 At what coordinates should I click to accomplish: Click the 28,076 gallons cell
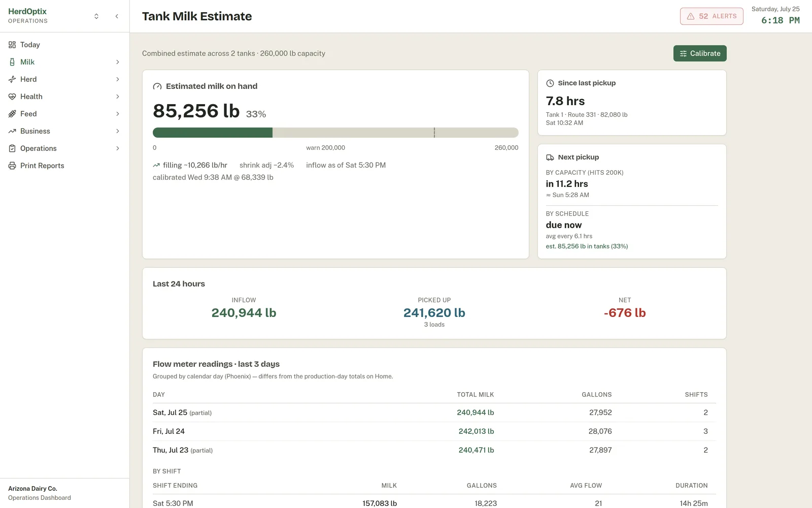point(600,431)
